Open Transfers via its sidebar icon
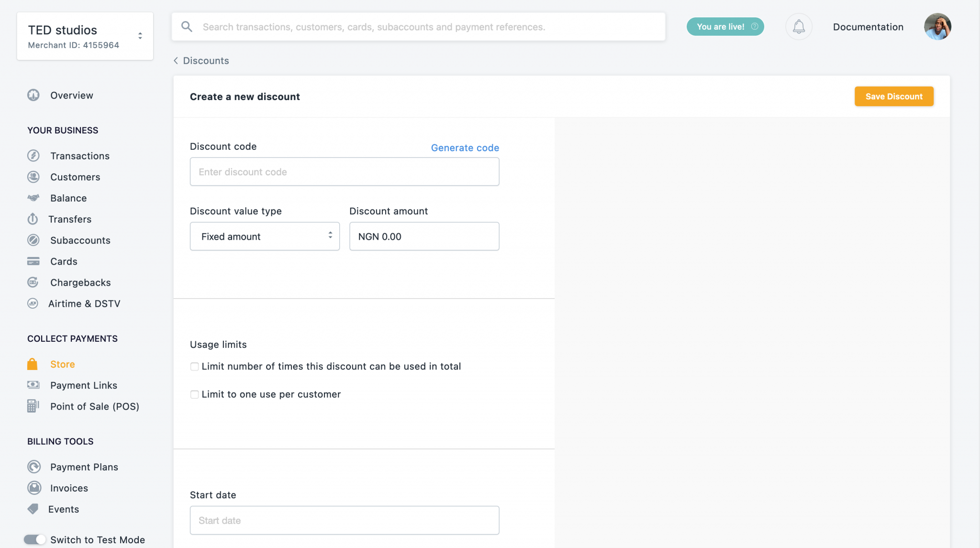The width and height of the screenshot is (980, 548). click(33, 219)
